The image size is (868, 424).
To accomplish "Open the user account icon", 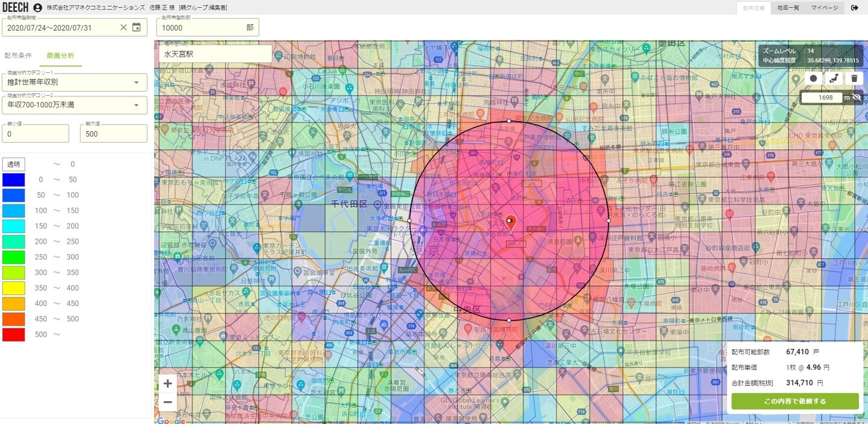I will pyautogui.click(x=38, y=8).
